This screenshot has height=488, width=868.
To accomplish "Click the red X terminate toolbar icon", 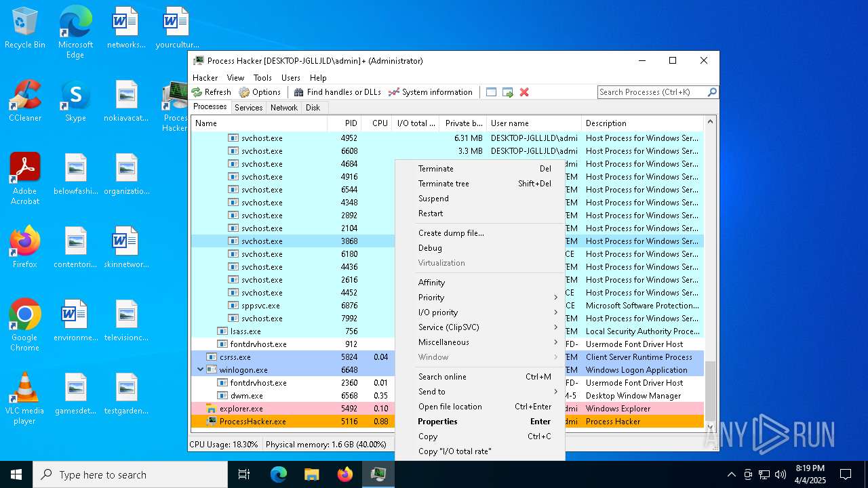I will click(x=524, y=92).
